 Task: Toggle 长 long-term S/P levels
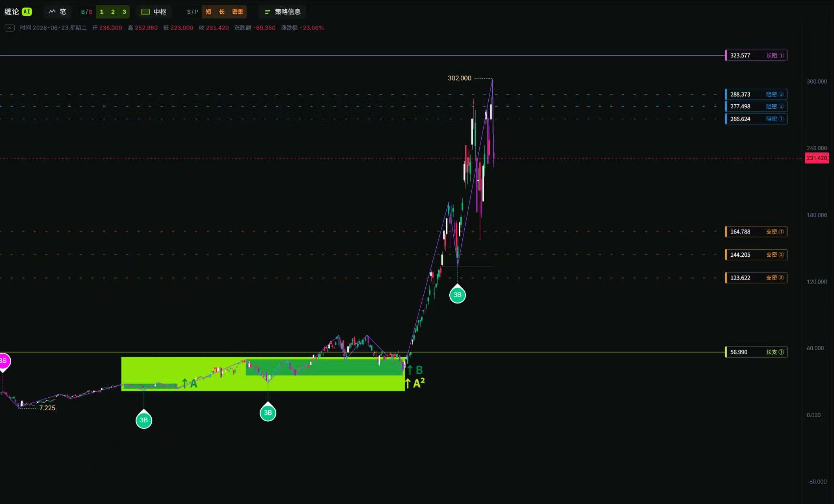[x=222, y=12]
